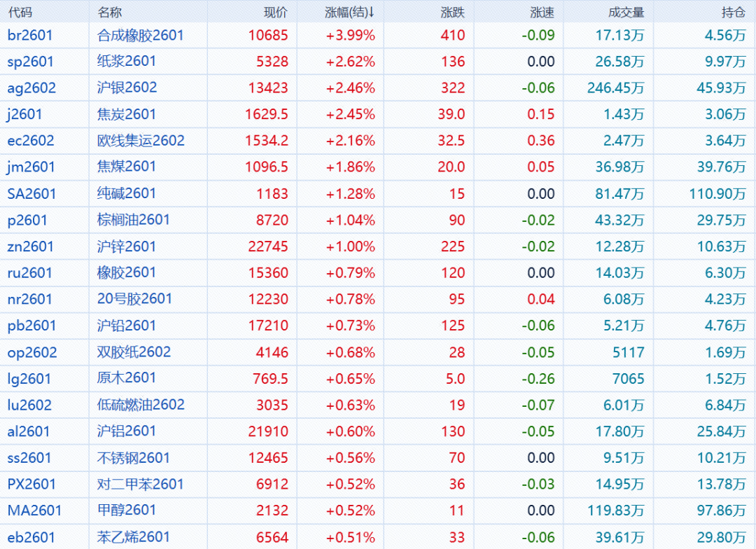This screenshot has height=549, width=756.
Task: Sort by the 持仓 column header
Action: coord(733,12)
